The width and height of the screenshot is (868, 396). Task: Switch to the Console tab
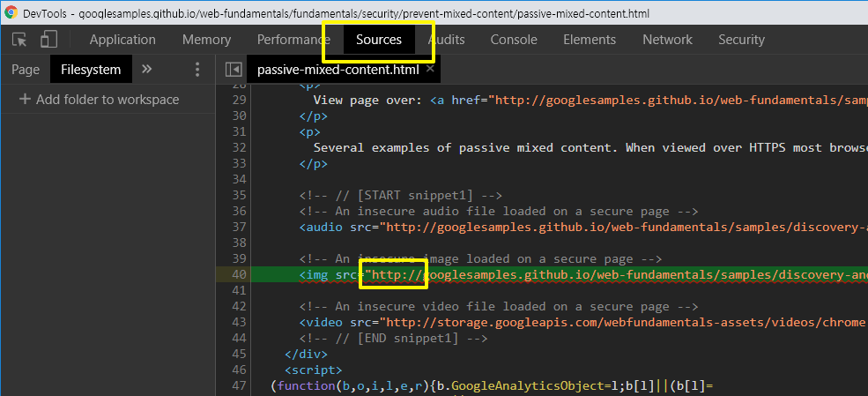[514, 40]
